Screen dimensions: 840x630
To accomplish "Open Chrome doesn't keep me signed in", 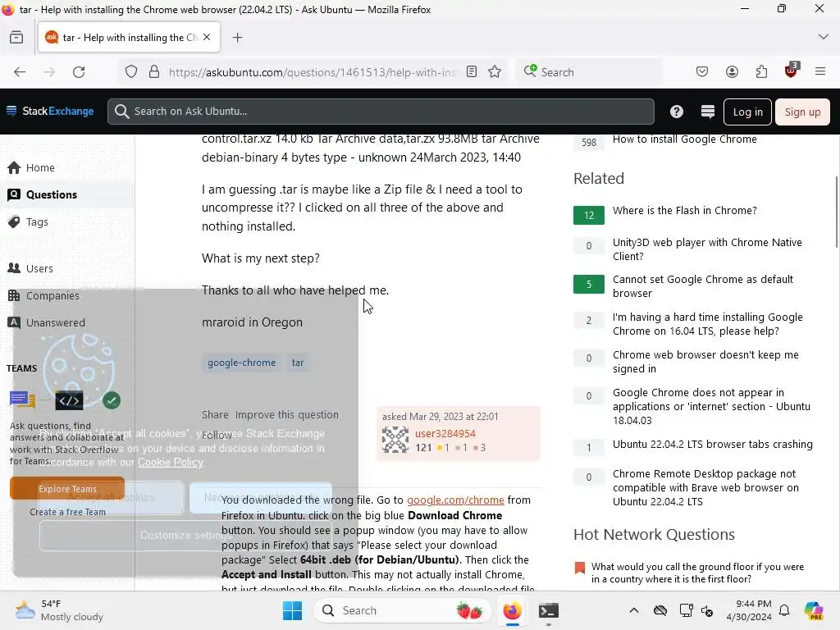I will 705,362.
